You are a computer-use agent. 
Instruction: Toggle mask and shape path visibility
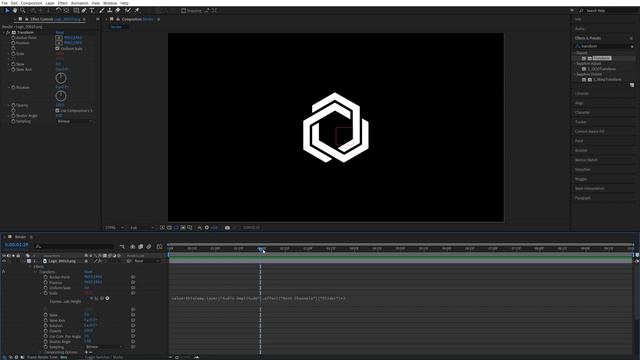(176, 228)
